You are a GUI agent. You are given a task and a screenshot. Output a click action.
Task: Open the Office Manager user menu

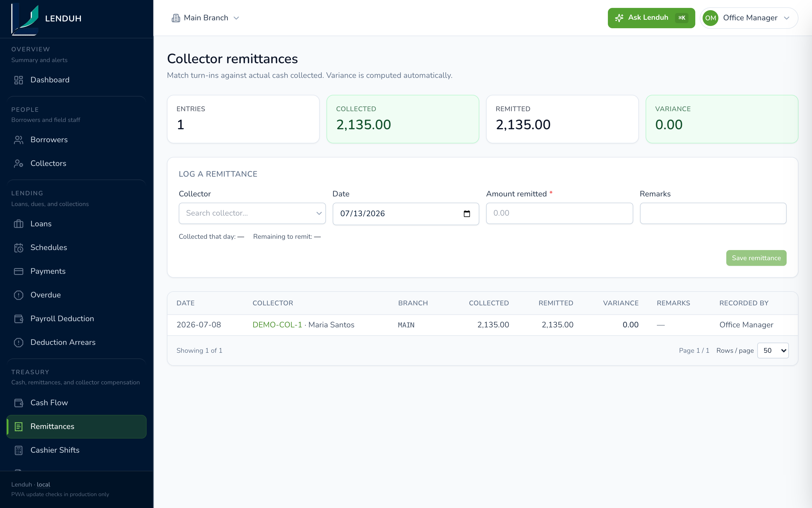point(749,18)
